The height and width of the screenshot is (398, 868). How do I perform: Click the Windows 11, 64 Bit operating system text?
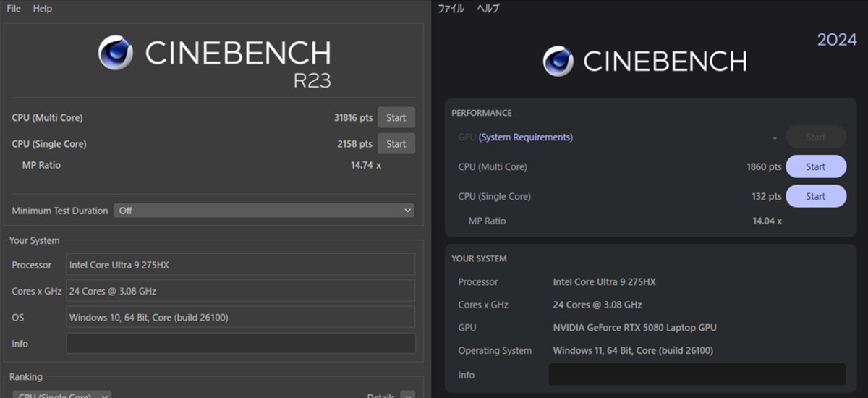click(x=633, y=350)
